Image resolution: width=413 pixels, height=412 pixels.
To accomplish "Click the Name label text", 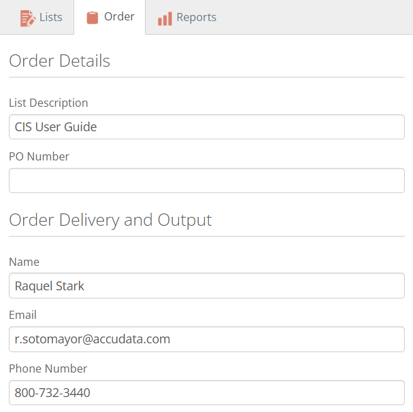I will click(24, 262).
